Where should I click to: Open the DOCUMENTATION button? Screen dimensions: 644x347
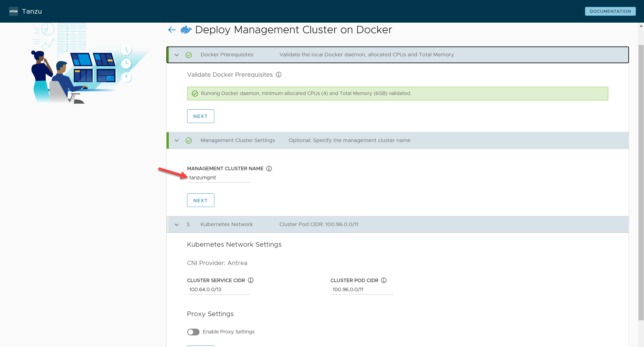tap(610, 11)
